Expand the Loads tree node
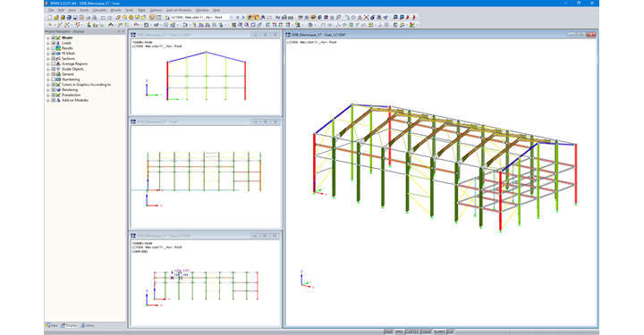 (48, 43)
